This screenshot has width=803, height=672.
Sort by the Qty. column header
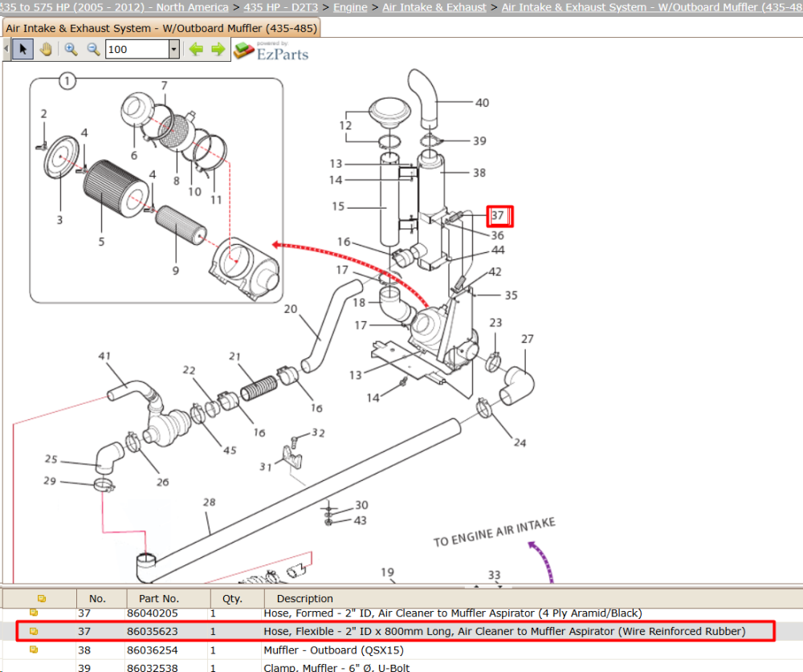[x=232, y=598]
